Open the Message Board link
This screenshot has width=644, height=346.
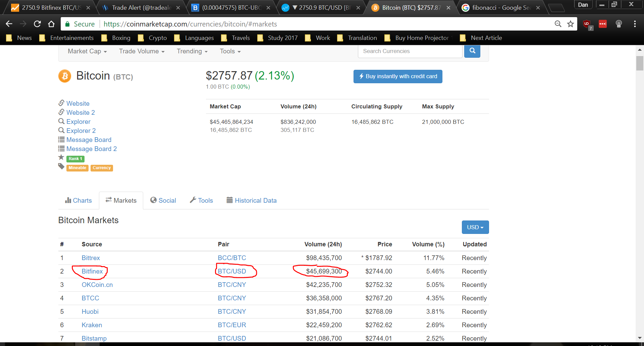[89, 140]
